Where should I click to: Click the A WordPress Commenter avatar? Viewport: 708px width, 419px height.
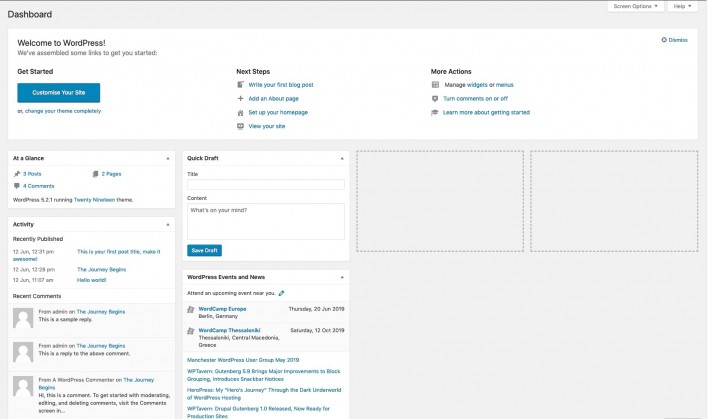point(23,386)
